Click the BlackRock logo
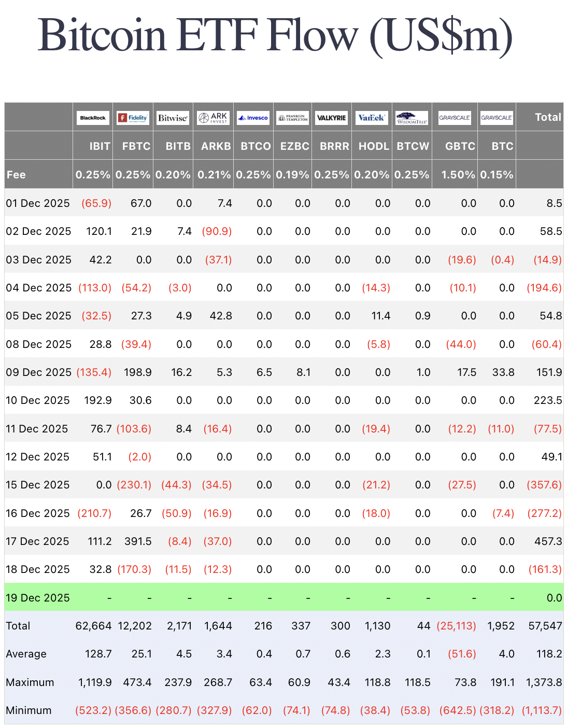 point(93,118)
